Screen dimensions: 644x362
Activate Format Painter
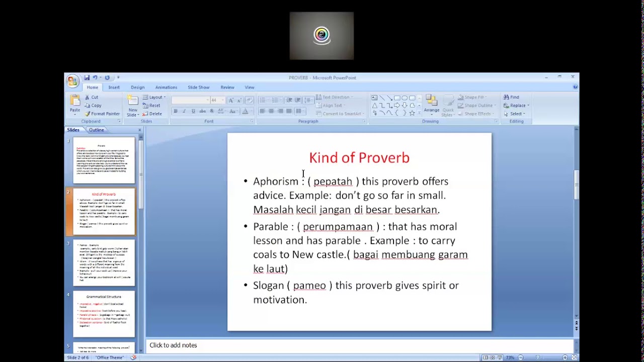tap(102, 114)
